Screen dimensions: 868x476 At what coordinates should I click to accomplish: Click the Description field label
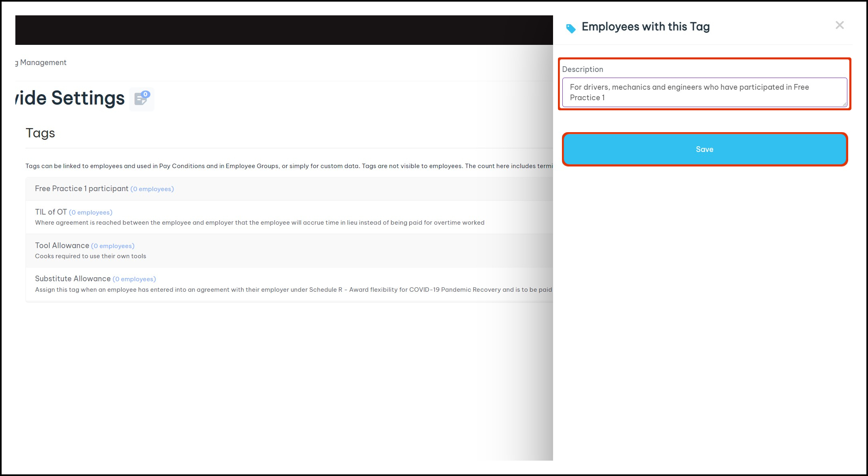tap(582, 70)
